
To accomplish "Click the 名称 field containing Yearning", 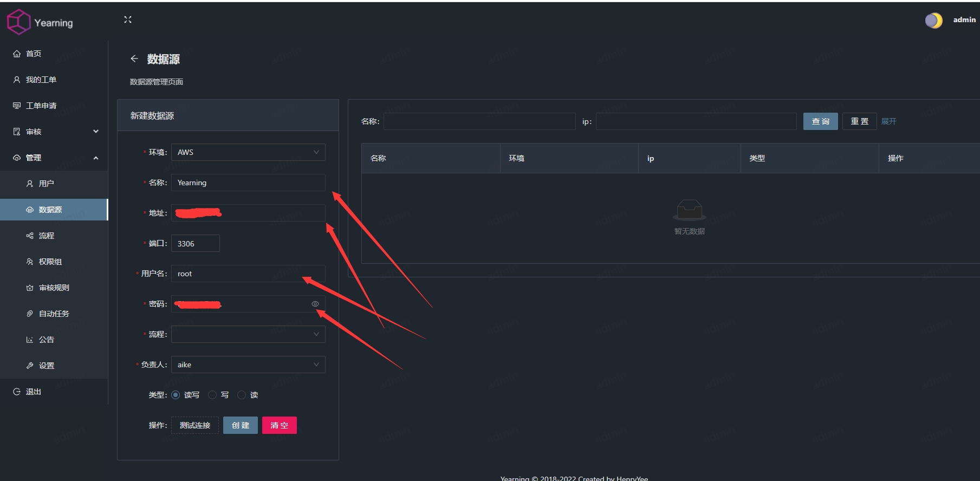I will (248, 183).
